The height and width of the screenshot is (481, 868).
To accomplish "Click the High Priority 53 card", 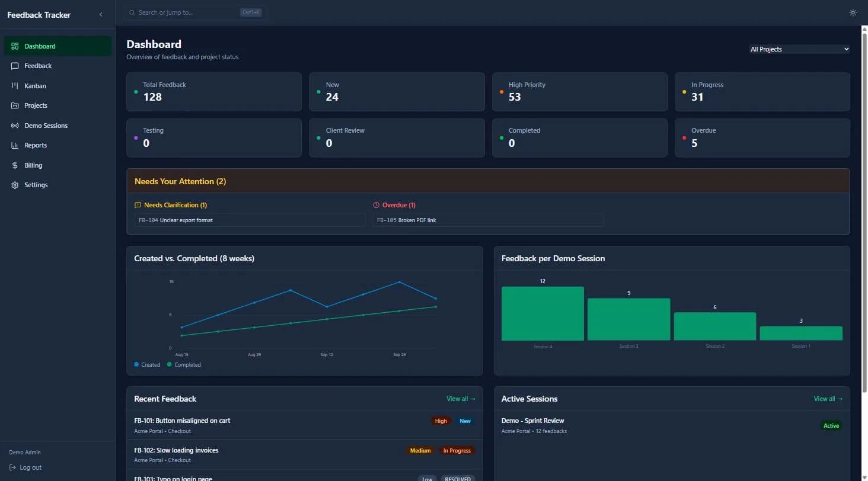I will tap(579, 92).
